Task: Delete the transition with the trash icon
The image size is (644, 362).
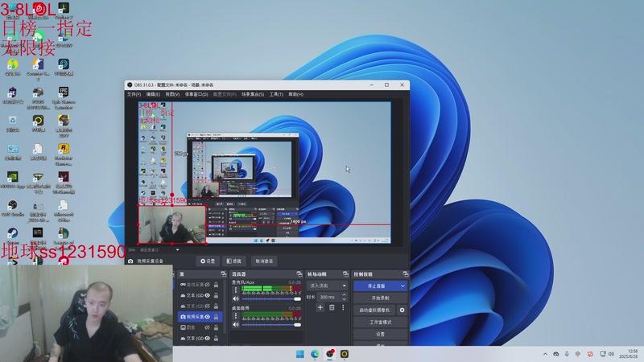Action: [332, 307]
